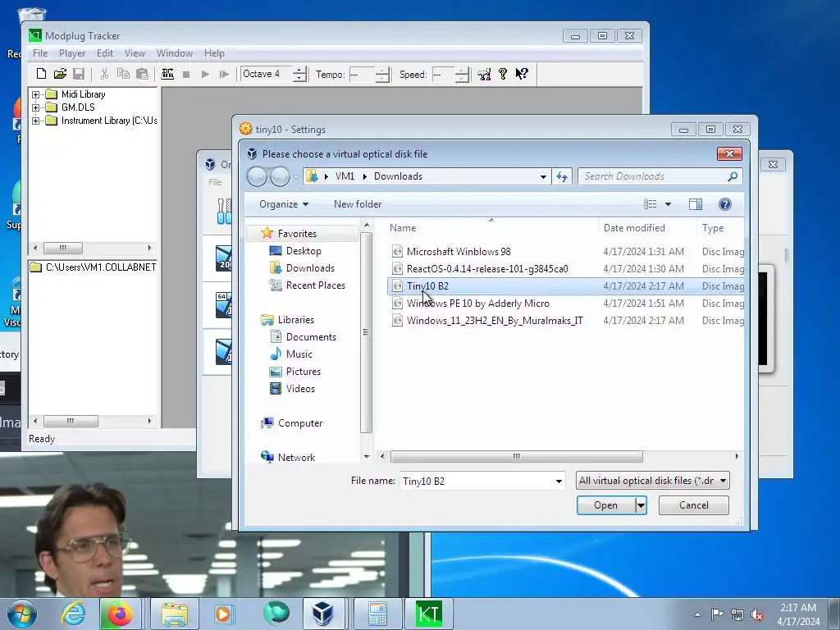Click the context help arrow-question icon

coord(522,74)
